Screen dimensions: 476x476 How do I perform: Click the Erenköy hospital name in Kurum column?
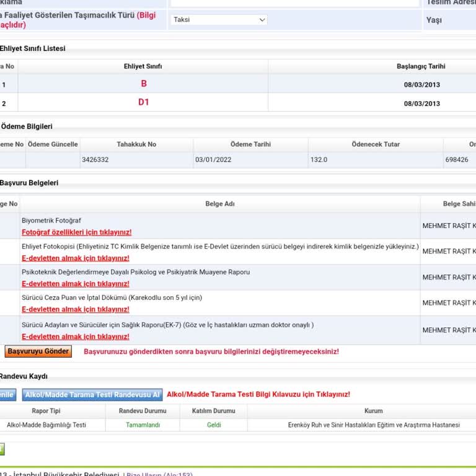(374, 425)
